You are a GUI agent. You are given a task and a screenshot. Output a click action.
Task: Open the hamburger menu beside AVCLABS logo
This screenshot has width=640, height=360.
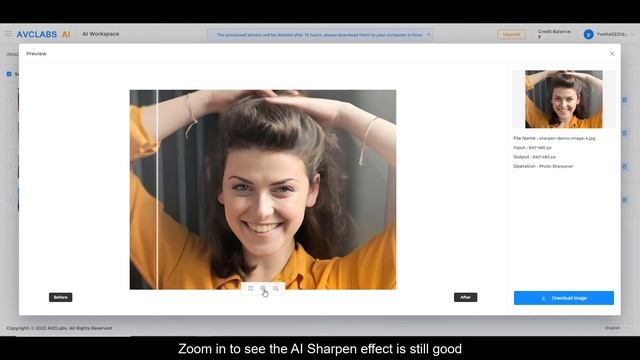point(9,33)
